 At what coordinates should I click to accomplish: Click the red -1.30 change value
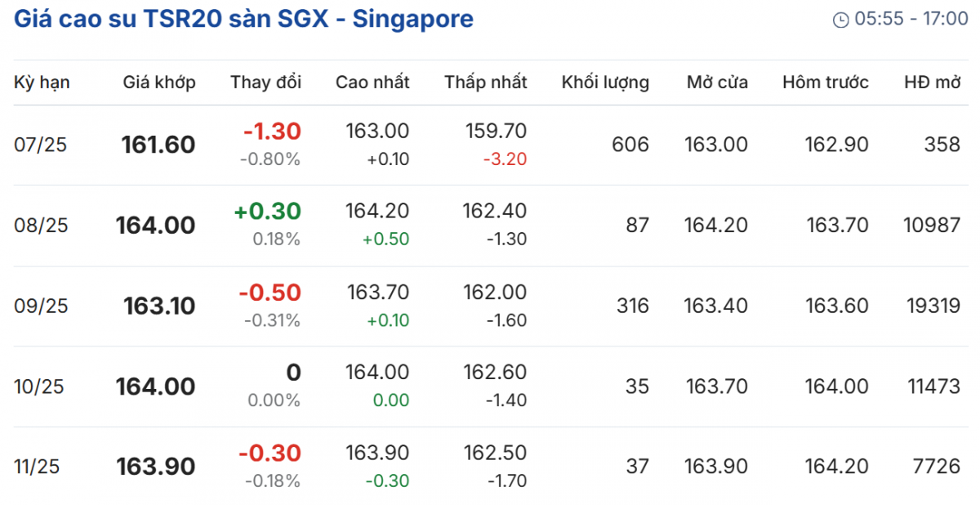[x=272, y=131]
